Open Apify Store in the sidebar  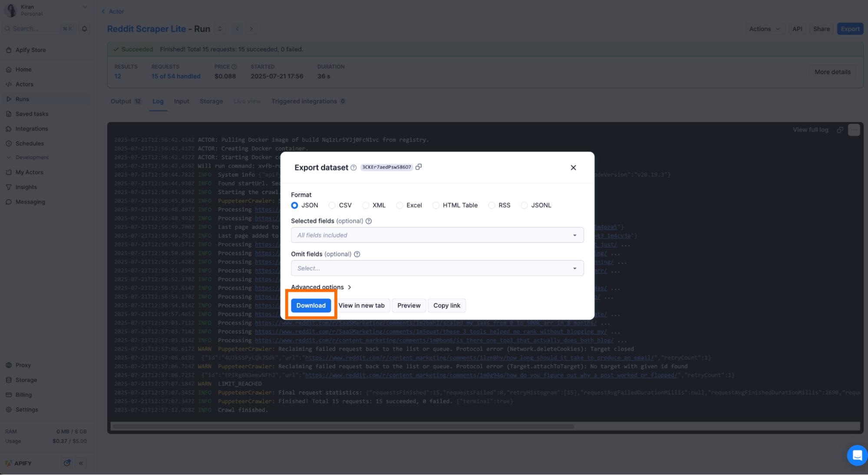(30, 50)
